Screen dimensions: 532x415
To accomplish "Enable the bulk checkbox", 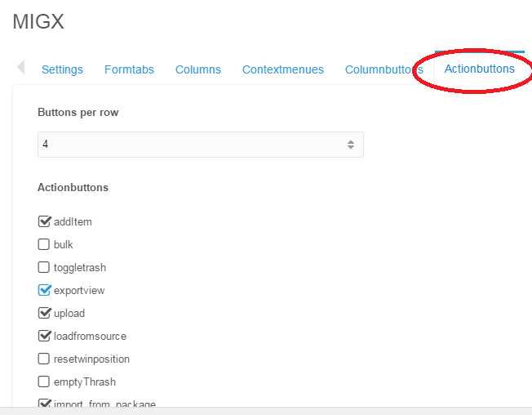I will point(44,244).
